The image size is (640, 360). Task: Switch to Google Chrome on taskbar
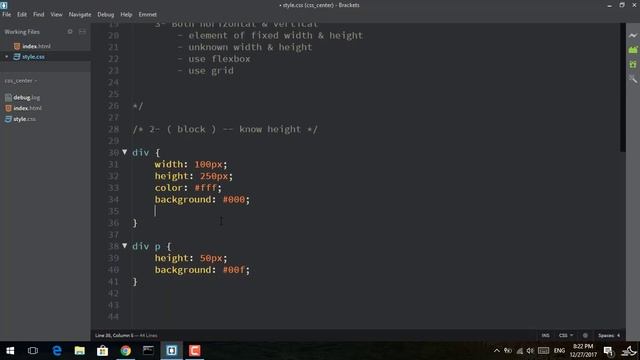125,351
